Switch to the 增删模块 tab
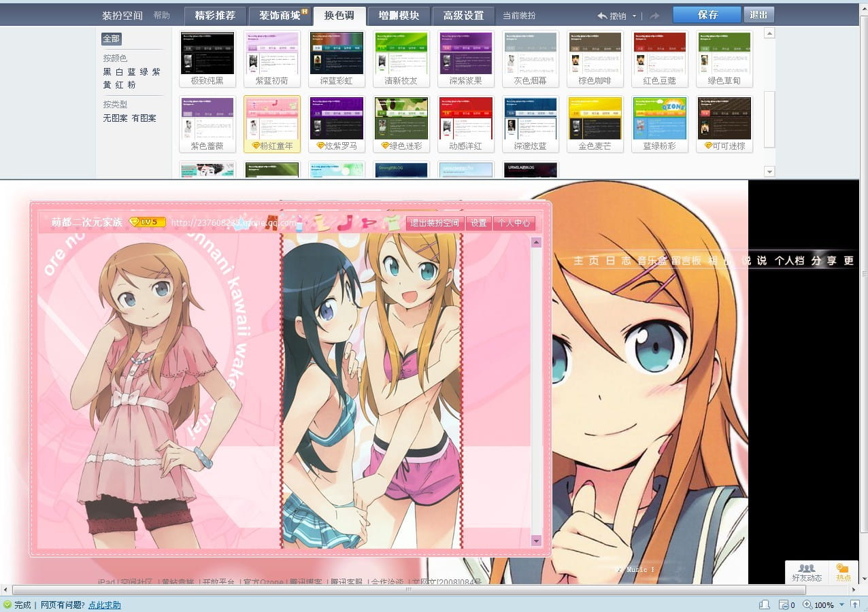The width and height of the screenshot is (868, 612). tap(399, 16)
